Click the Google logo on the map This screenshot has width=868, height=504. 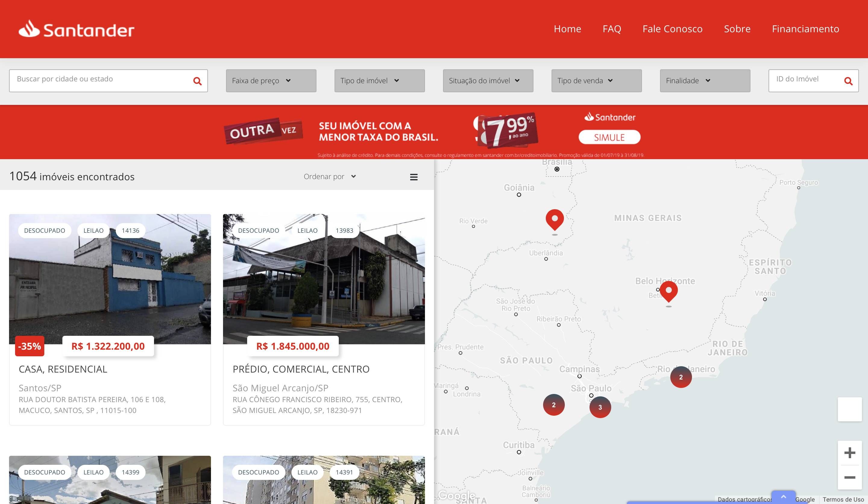(x=457, y=495)
